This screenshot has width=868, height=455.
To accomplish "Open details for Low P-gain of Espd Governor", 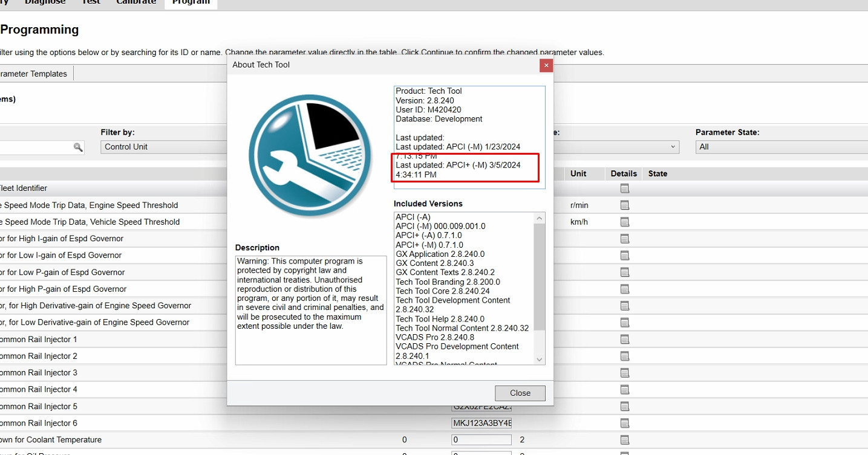I will point(625,273).
